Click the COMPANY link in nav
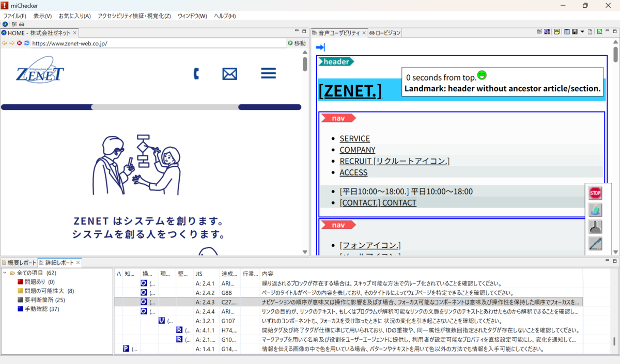Screen dimensions: 620x364 click(358, 150)
